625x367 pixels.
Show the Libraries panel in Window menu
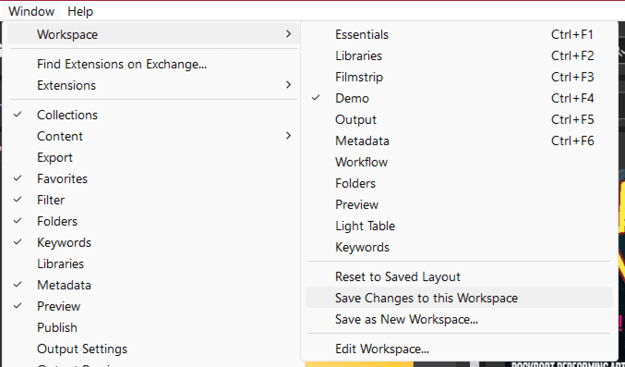[x=153, y=264]
